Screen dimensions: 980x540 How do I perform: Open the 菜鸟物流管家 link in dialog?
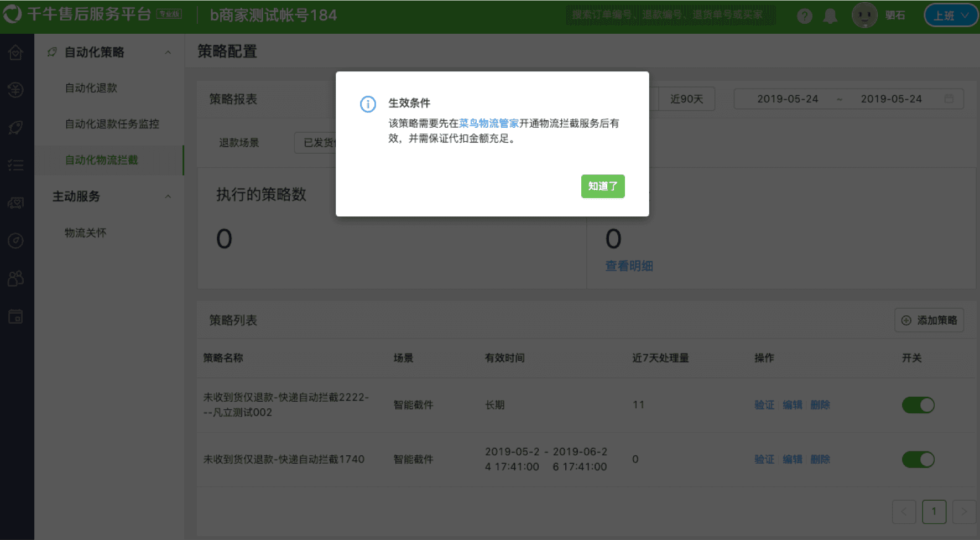pos(488,123)
